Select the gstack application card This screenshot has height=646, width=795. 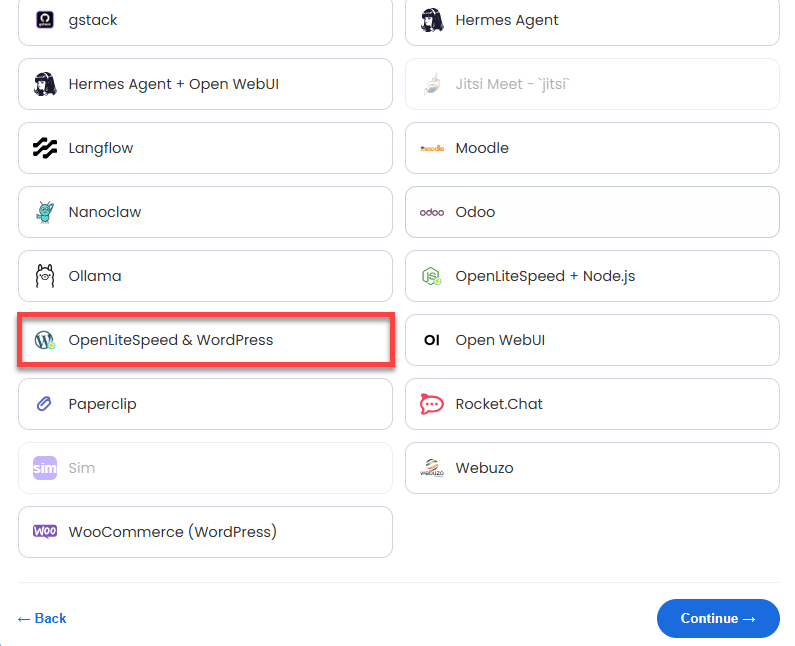pyautogui.click(x=205, y=21)
